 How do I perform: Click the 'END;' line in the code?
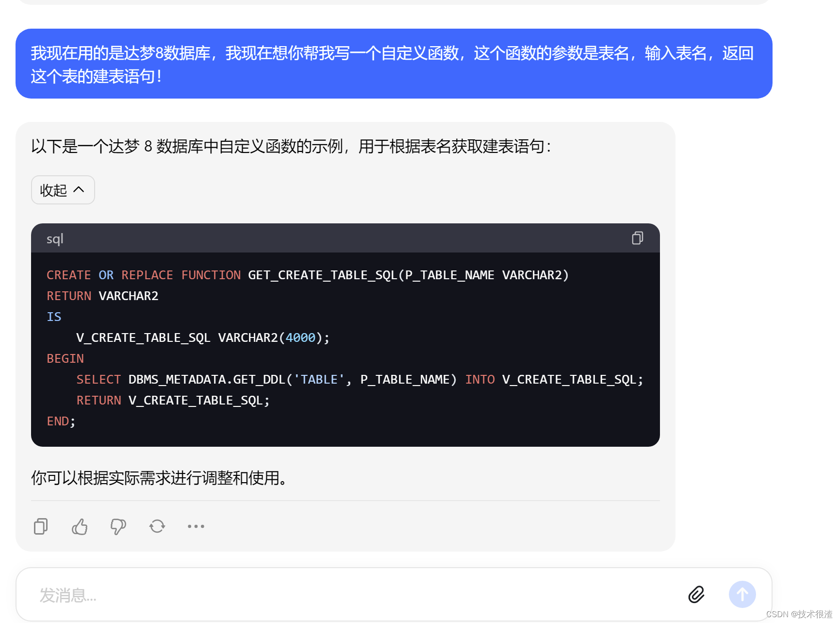[x=61, y=421]
